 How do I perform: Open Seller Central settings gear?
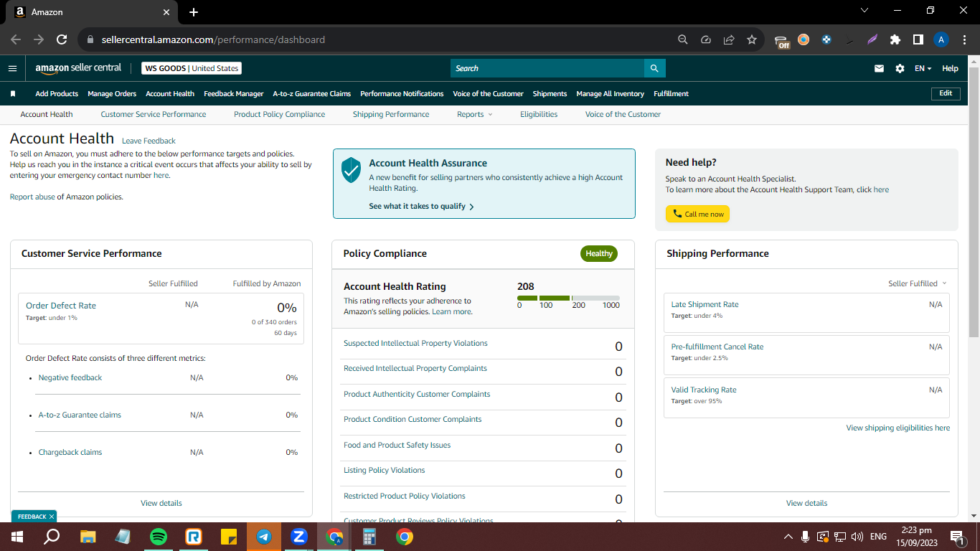pyautogui.click(x=900, y=69)
